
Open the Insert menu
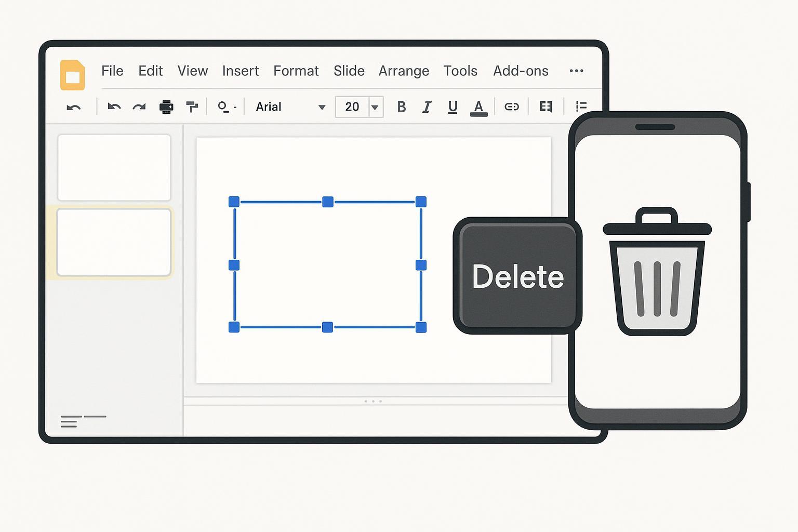click(240, 71)
